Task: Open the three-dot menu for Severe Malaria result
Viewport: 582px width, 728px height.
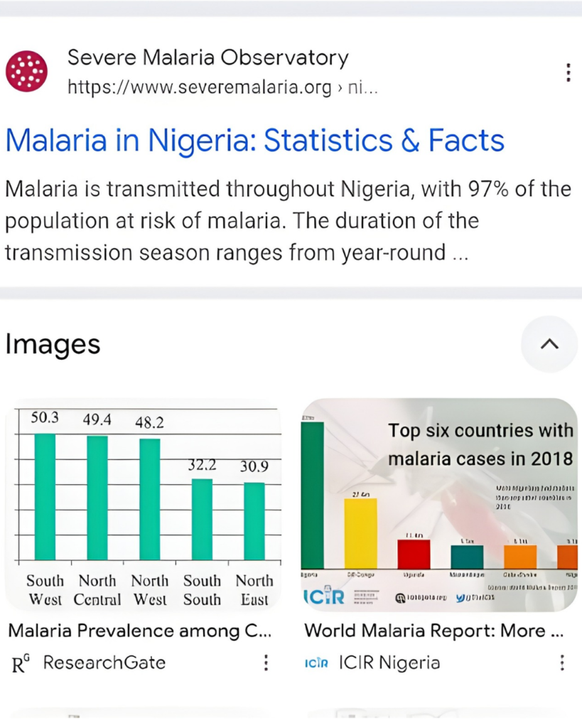Action: [568, 73]
